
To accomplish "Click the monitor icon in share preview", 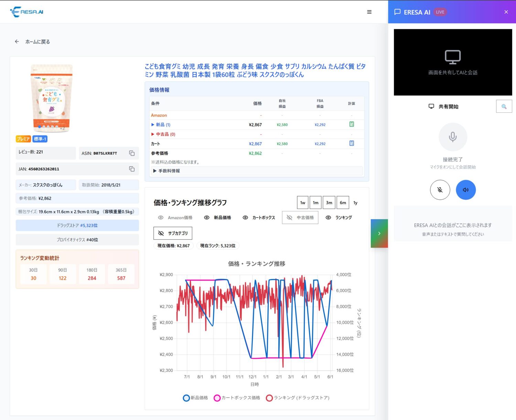I will (453, 57).
